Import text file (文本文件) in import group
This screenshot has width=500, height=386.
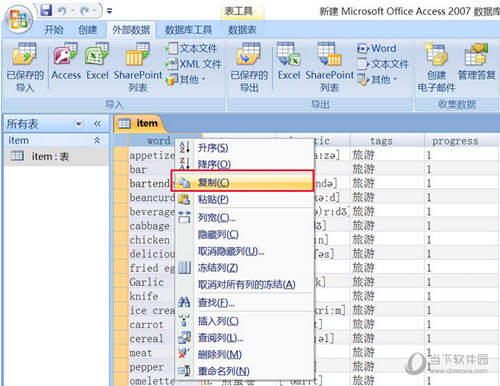[x=191, y=48]
